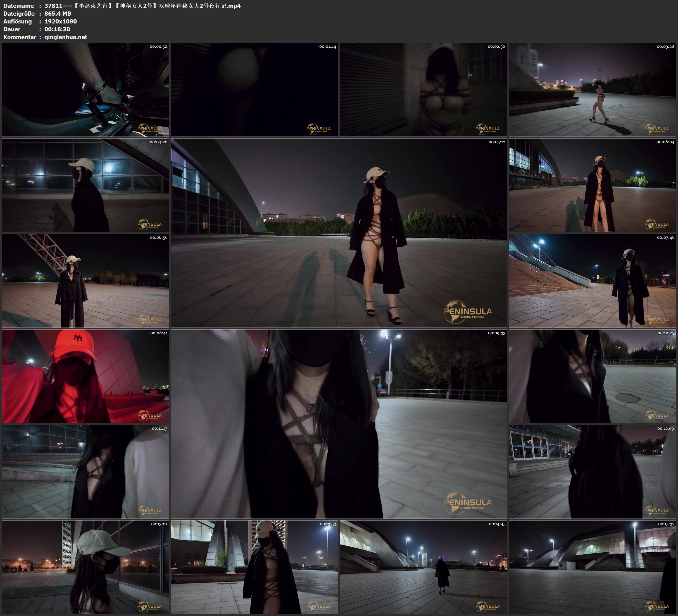
Task: Click the Dauer value 00:16:30
Action: [57, 29]
